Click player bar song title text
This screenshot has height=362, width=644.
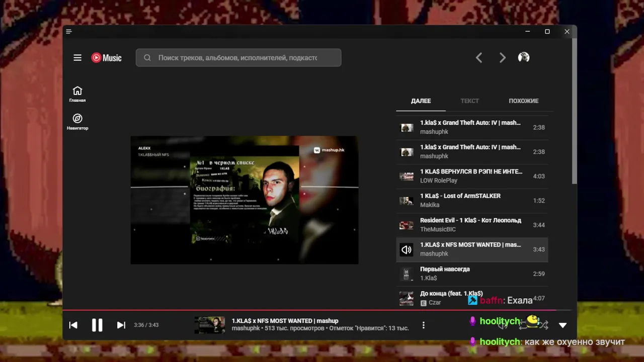click(x=285, y=321)
